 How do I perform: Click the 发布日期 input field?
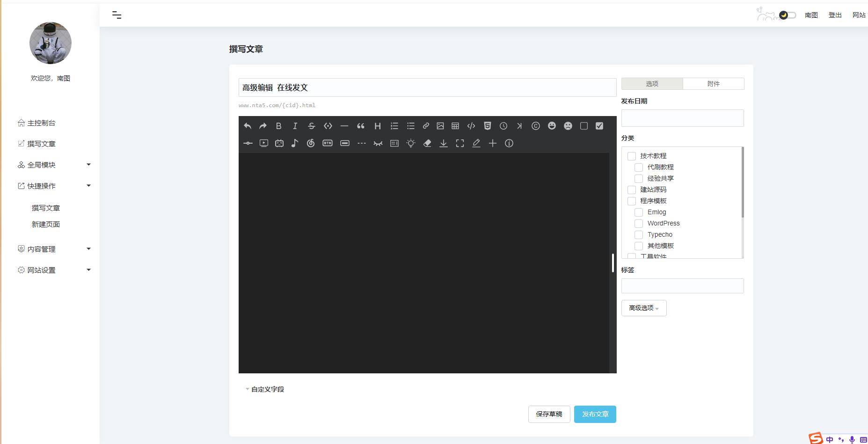click(682, 118)
